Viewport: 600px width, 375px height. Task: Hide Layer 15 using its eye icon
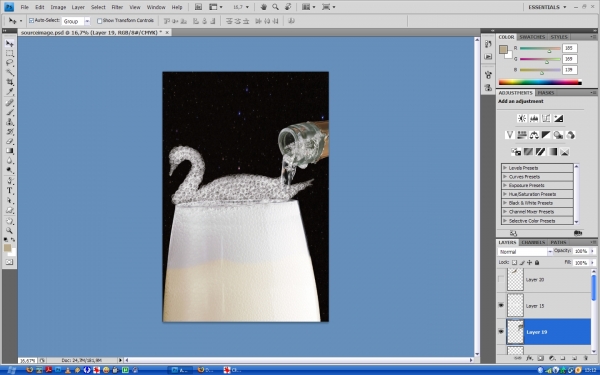[x=501, y=305]
